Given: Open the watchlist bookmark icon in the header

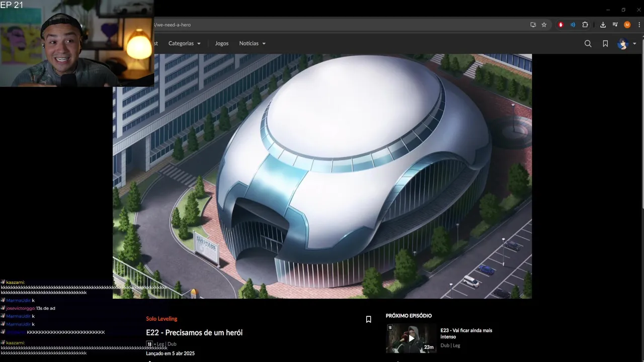Looking at the screenshot, I should 605,44.
